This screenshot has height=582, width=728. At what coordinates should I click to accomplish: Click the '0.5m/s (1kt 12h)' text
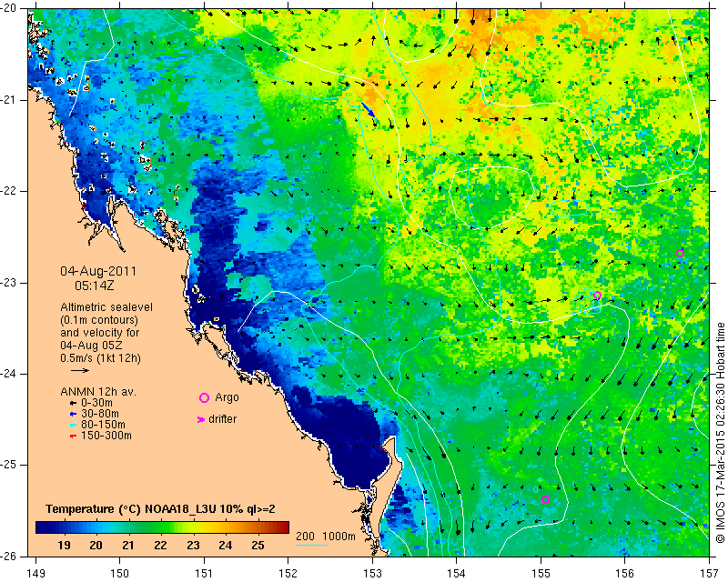(100, 358)
